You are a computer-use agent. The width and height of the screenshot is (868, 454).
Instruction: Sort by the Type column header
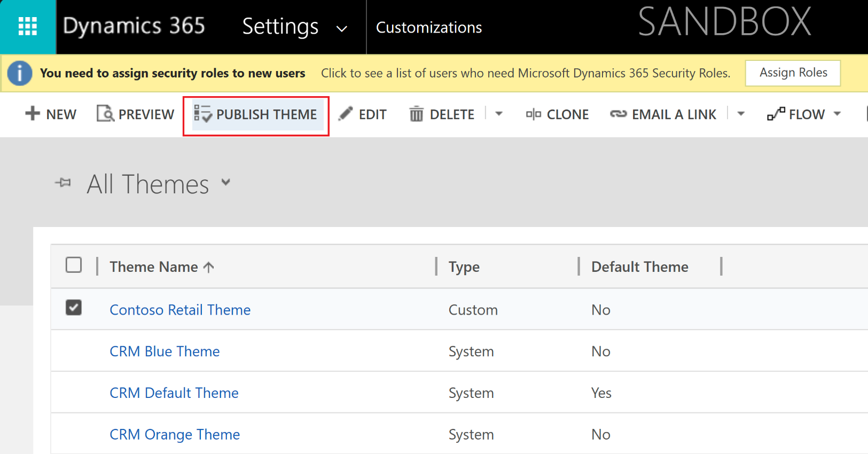pyautogui.click(x=464, y=267)
